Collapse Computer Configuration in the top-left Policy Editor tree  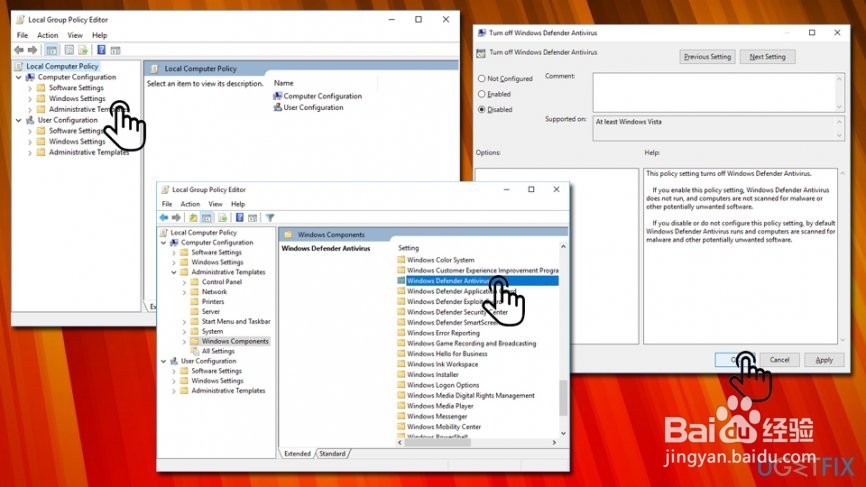19,77
